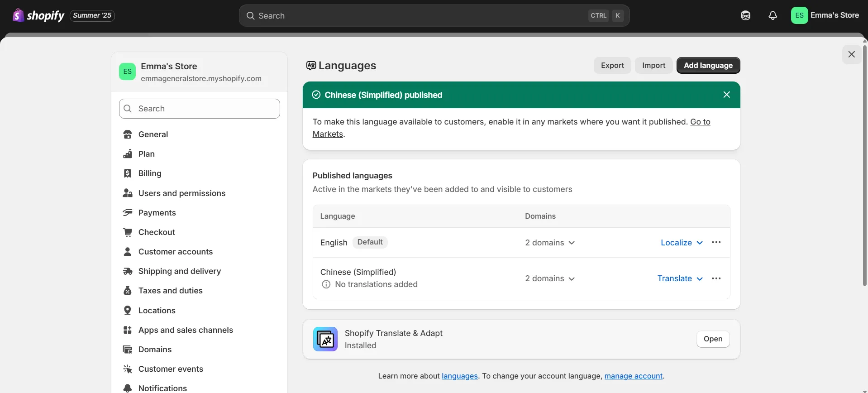Click the Customer accounts person icon
The height and width of the screenshot is (393, 868).
pos(128,252)
